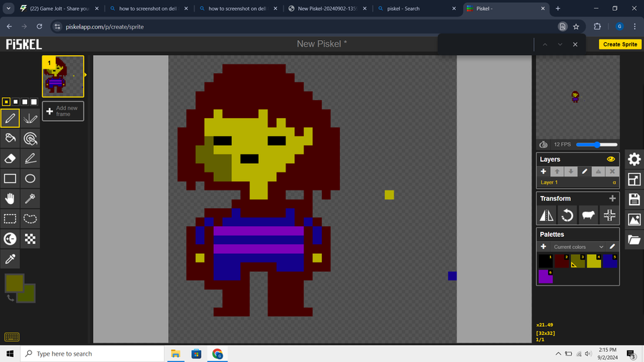This screenshot has height=362, width=644.
Task: Expand the Transform panel plus
Action: 613,199
